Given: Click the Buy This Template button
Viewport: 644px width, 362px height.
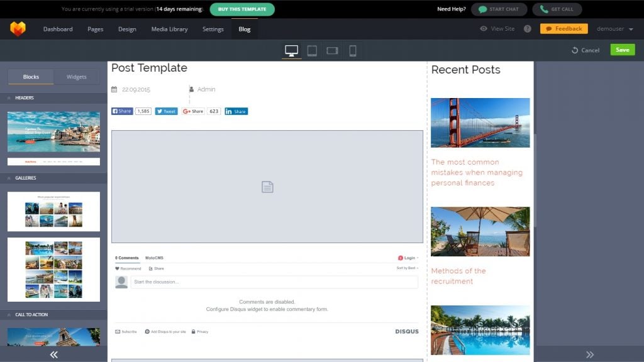Looking at the screenshot, I should pos(241,9).
